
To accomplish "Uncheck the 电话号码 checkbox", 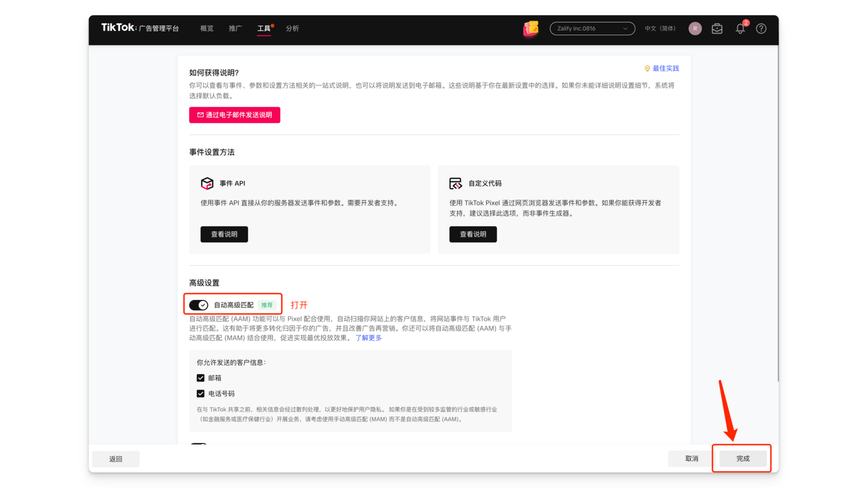I will [x=201, y=394].
